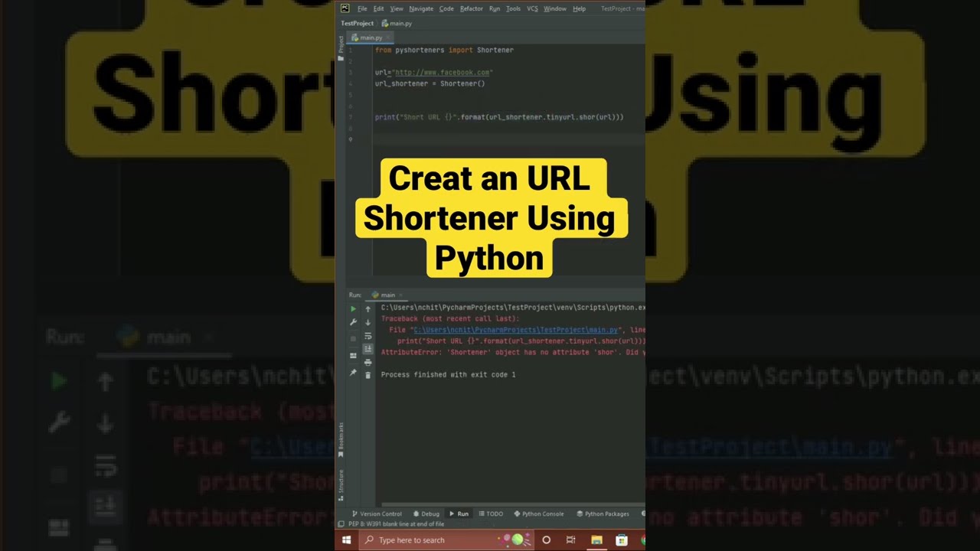Open the Python Packages tool window

[x=603, y=514]
